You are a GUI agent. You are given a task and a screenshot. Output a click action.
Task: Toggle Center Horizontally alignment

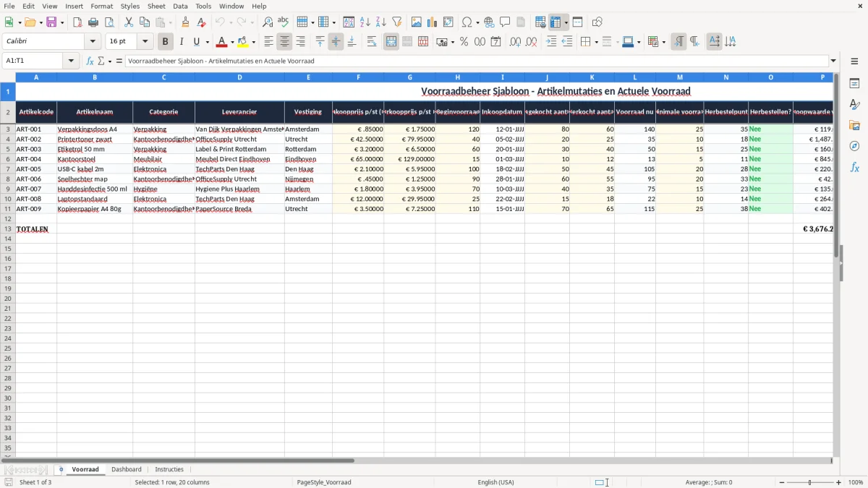(x=284, y=42)
